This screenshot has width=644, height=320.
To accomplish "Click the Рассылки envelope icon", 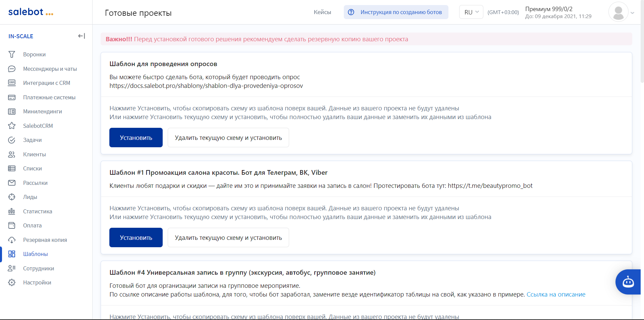I will (x=12, y=183).
